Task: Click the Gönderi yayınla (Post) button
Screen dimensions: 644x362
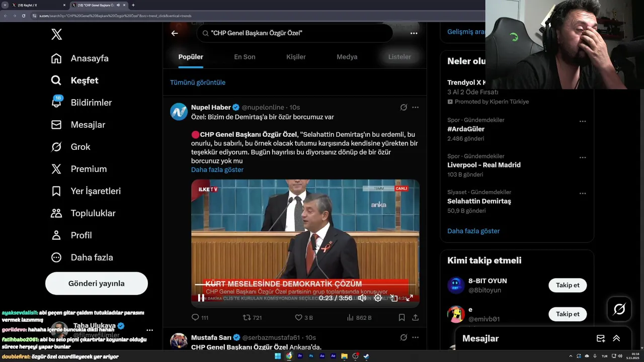Action: [97, 284]
